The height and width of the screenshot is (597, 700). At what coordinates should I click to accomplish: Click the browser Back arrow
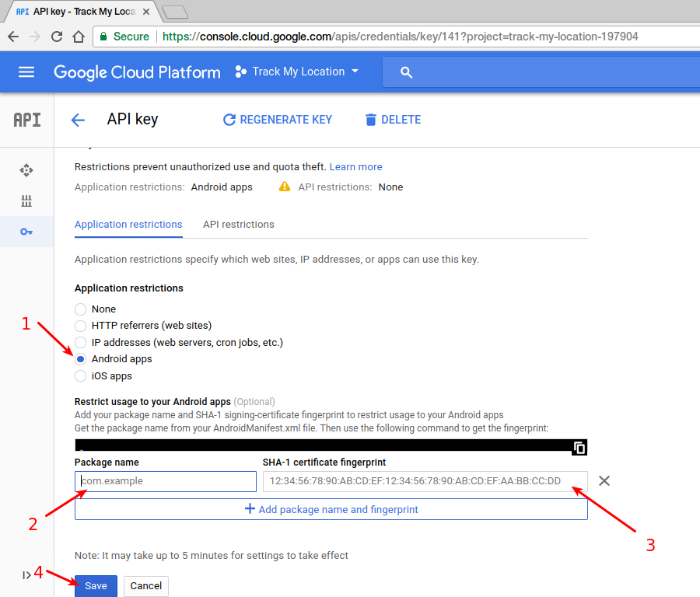[x=13, y=37]
